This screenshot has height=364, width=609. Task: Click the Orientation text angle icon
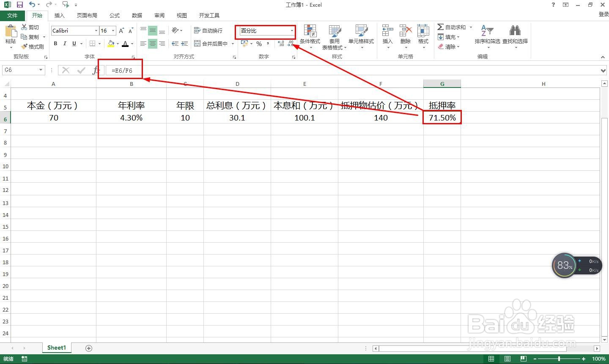[175, 30]
